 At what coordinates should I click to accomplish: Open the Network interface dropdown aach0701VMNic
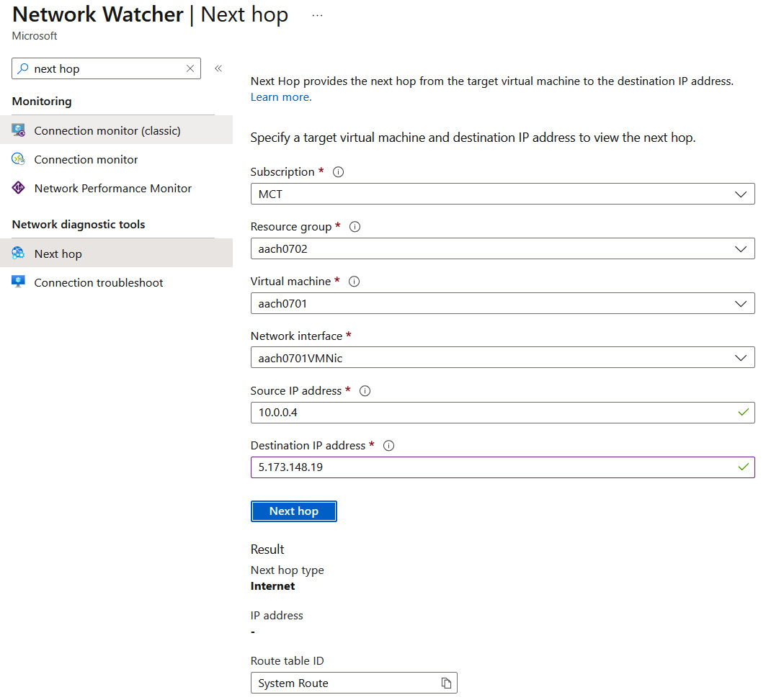[x=503, y=358]
